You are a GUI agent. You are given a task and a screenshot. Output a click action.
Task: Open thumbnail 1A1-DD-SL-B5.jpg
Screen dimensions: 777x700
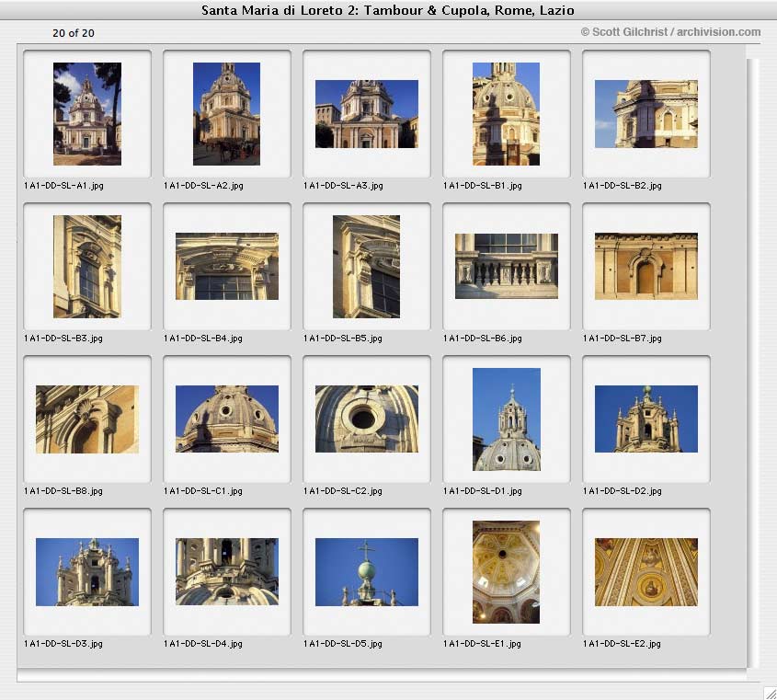tap(367, 267)
